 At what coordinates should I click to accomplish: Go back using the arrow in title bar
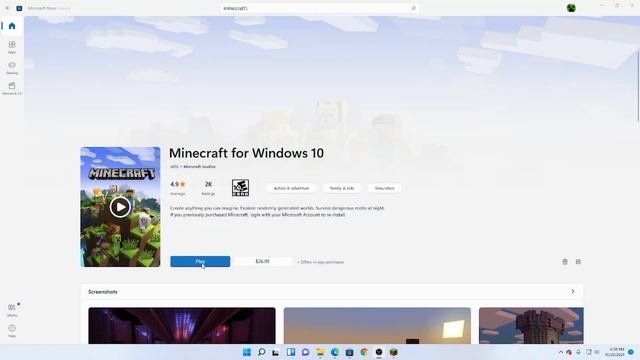click(8, 8)
